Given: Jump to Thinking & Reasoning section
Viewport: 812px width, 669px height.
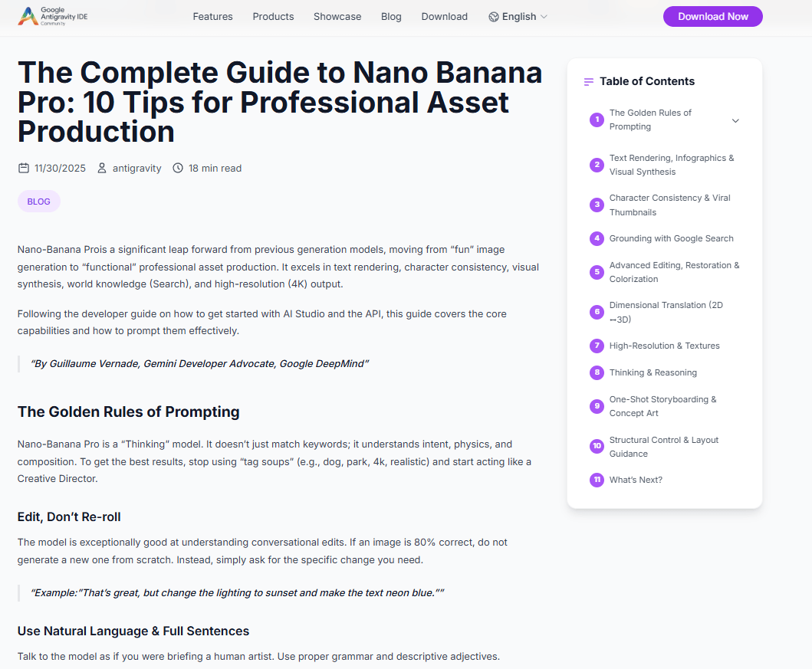Looking at the screenshot, I should click(653, 372).
